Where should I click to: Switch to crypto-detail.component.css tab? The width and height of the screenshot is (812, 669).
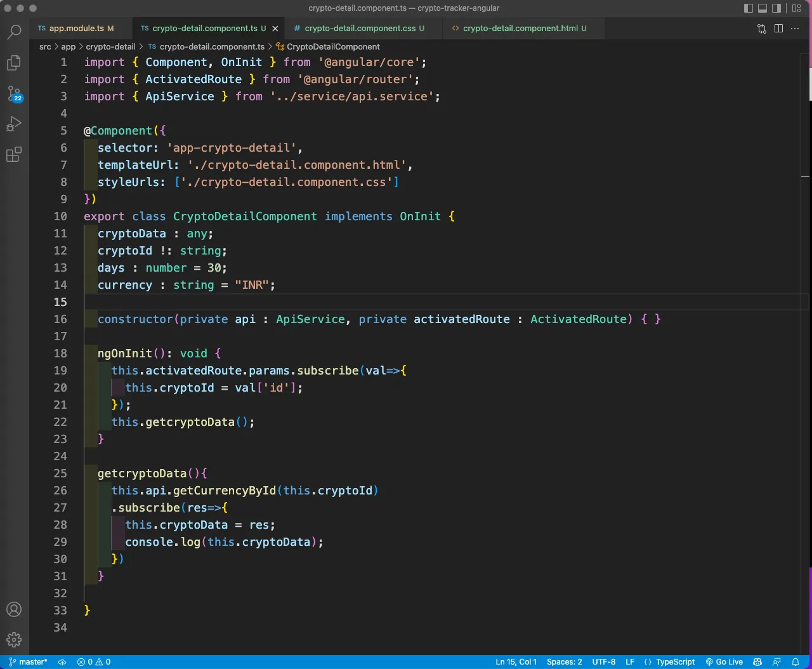[360, 29]
